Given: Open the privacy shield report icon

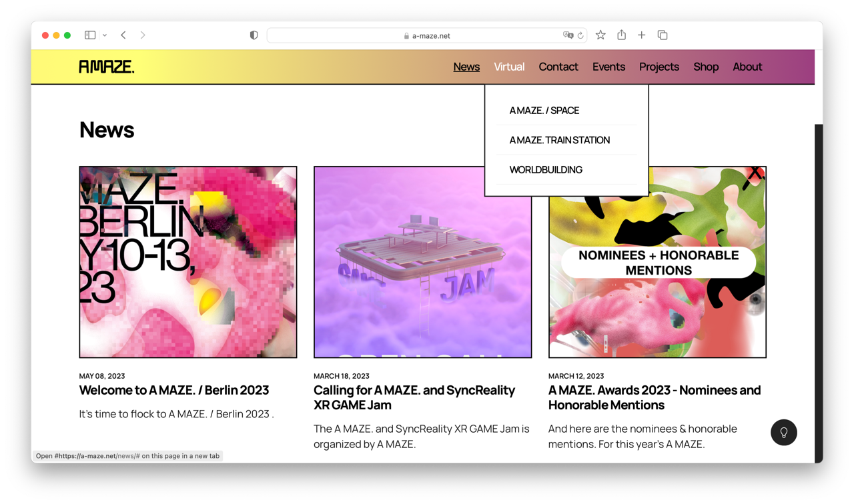Looking at the screenshot, I should 254,35.
